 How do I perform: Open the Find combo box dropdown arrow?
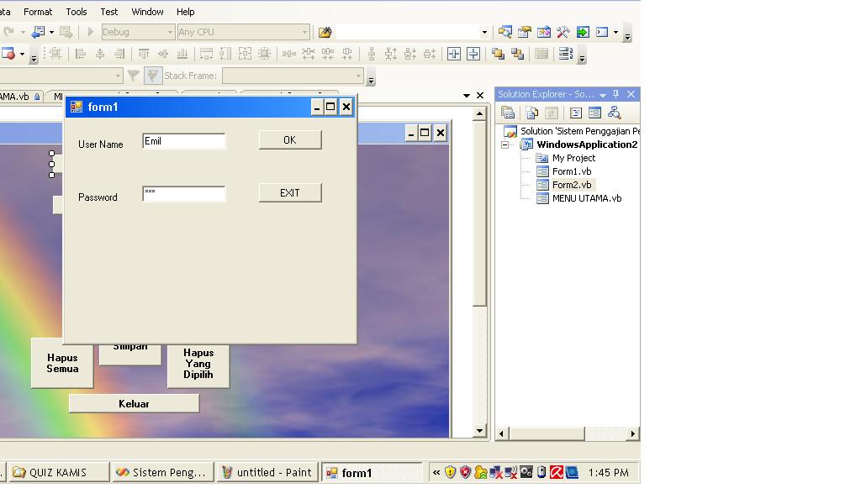point(483,33)
